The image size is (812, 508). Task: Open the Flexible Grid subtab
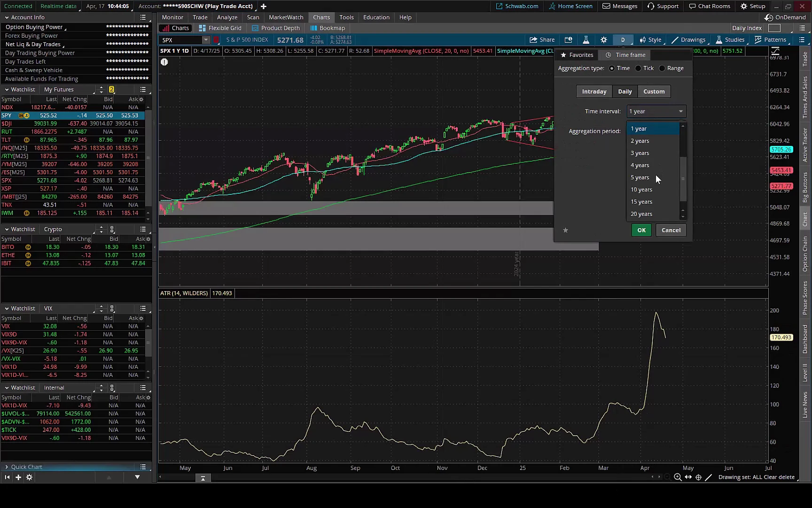(x=220, y=28)
